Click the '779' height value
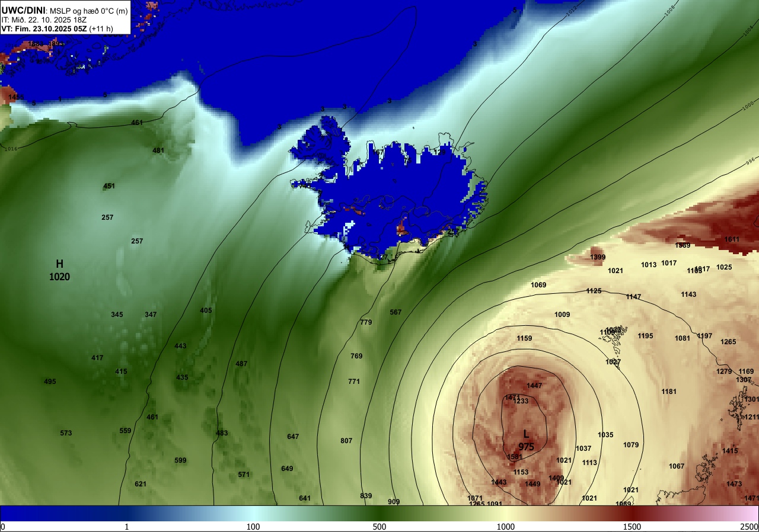759x532 pixels. [x=366, y=322]
